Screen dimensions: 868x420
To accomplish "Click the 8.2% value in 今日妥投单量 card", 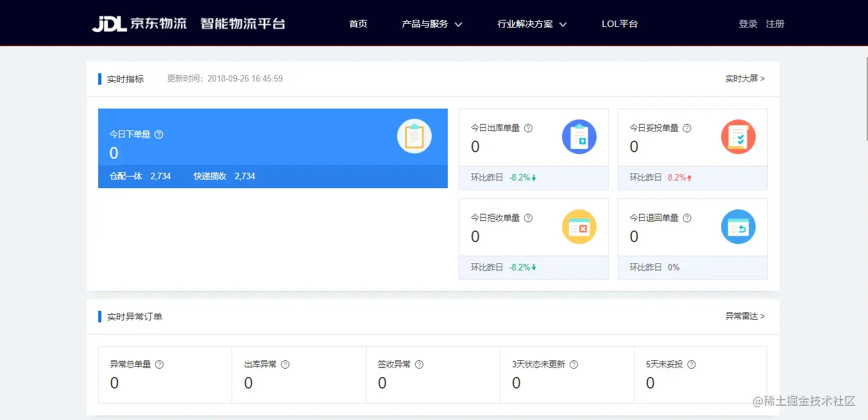I will click(x=677, y=177).
